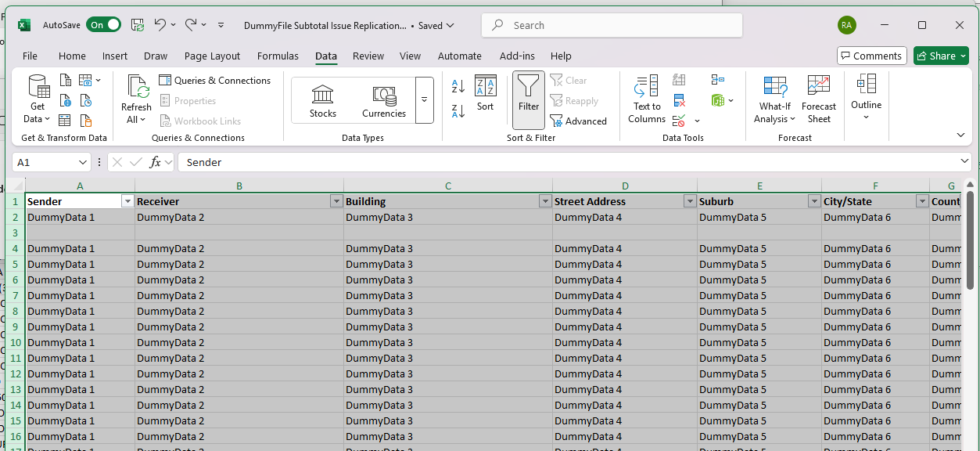Open the Suburb column filter dropdown
980x451 pixels.
(814, 201)
